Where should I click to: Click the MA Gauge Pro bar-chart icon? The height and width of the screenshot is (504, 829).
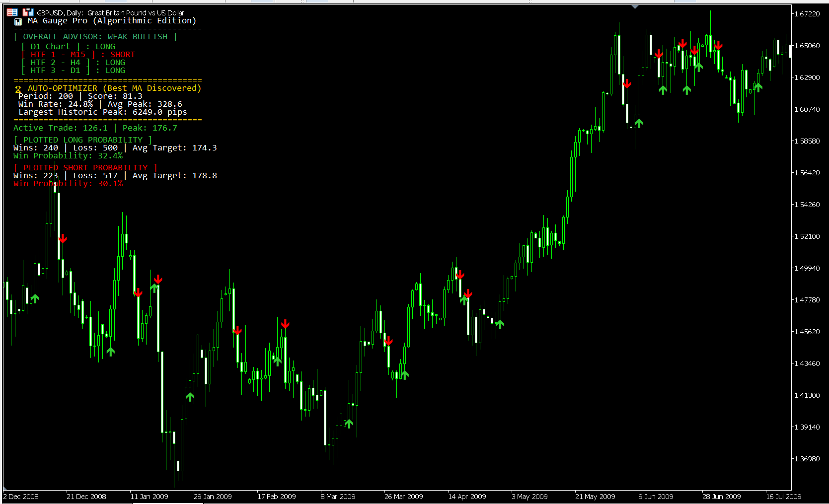[x=18, y=22]
